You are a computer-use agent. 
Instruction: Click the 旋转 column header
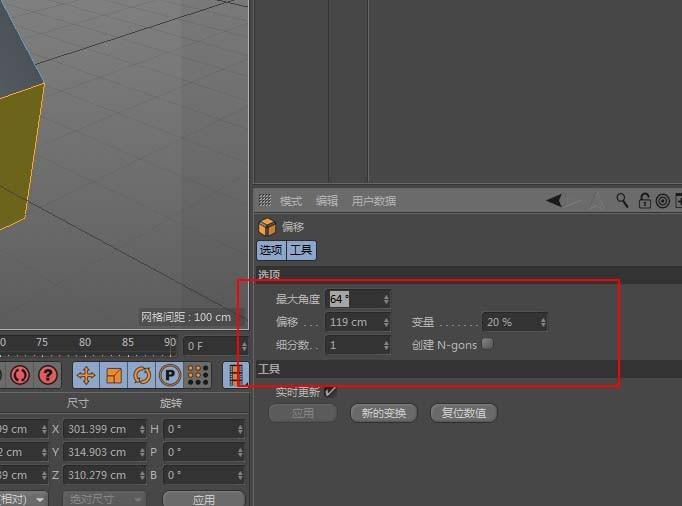pos(170,403)
